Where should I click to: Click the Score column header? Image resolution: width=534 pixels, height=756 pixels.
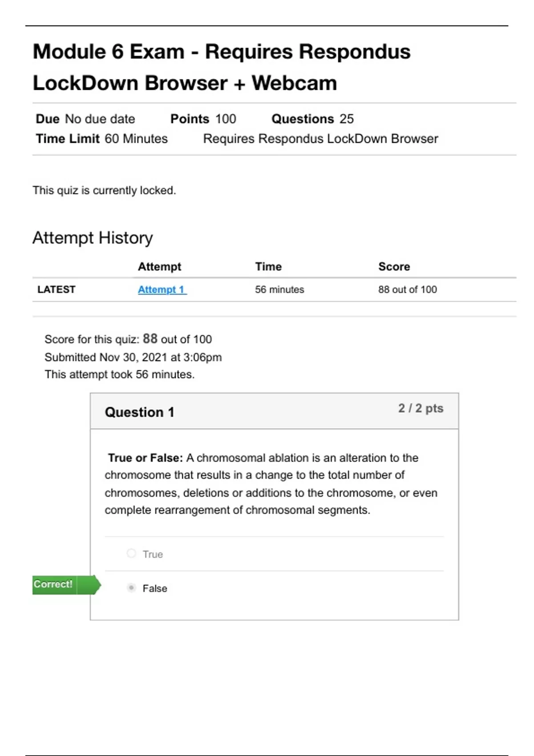pyautogui.click(x=394, y=266)
